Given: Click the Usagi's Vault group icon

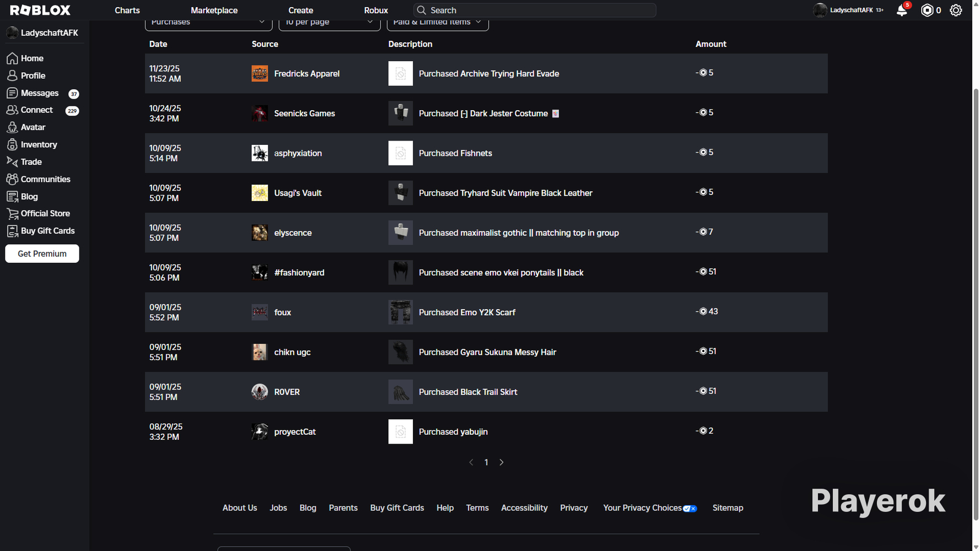Looking at the screenshot, I should [260, 193].
